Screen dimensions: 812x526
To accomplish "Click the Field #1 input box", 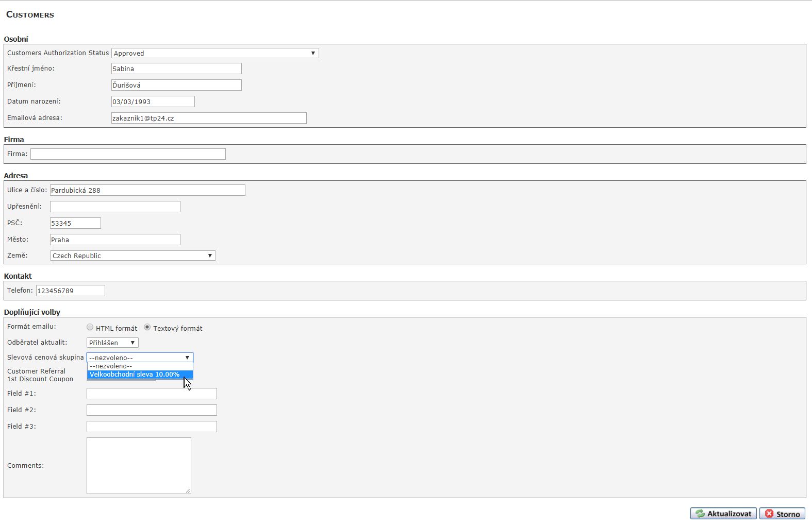I will pos(152,394).
